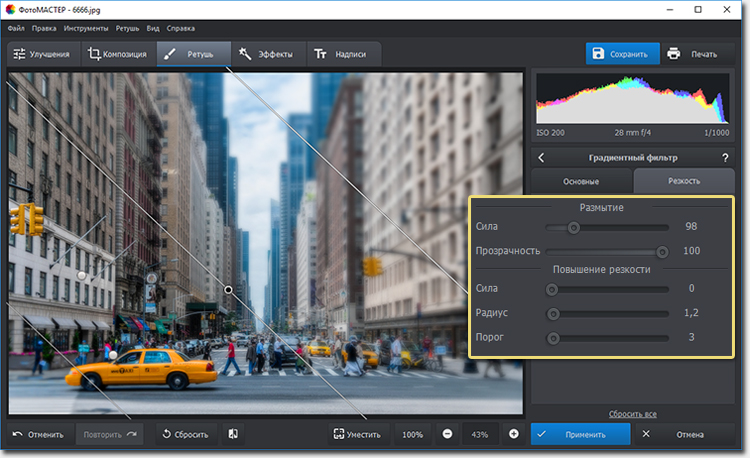The image size is (750, 458).
Task: Click the Print (Печать) printer icon
Action: [674, 54]
